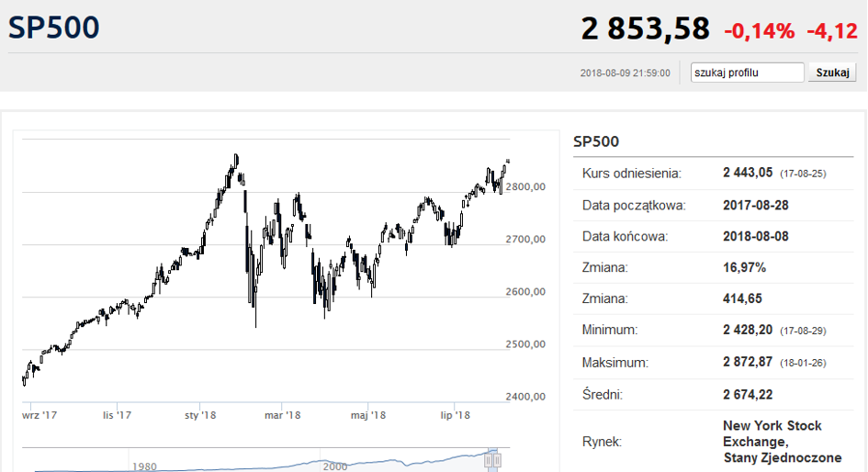Viewport: 868px width, 472px height.
Task: Click the maj '18 x-axis label
Action: 367,415
